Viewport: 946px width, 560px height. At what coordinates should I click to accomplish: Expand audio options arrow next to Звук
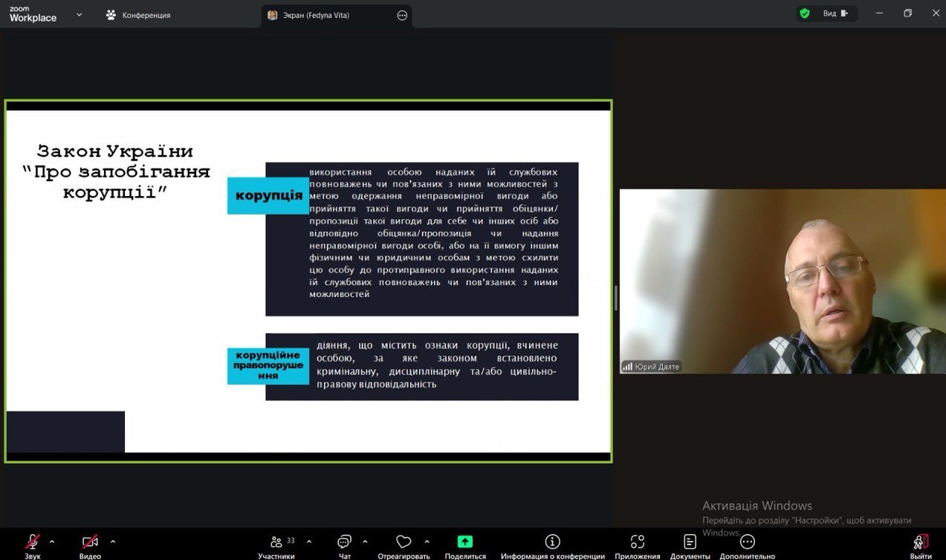pos(52,541)
